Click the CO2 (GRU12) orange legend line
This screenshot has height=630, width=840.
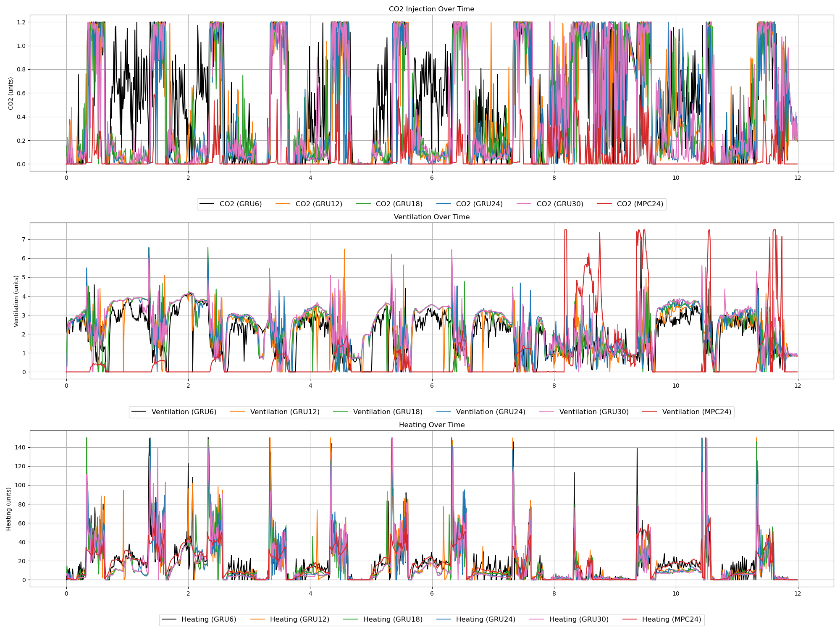point(283,204)
